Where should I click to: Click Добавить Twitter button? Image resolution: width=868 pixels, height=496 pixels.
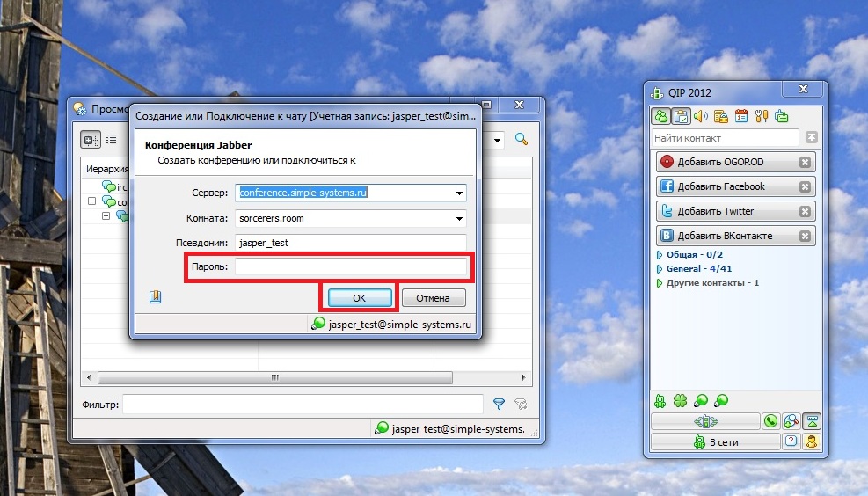[x=736, y=211]
